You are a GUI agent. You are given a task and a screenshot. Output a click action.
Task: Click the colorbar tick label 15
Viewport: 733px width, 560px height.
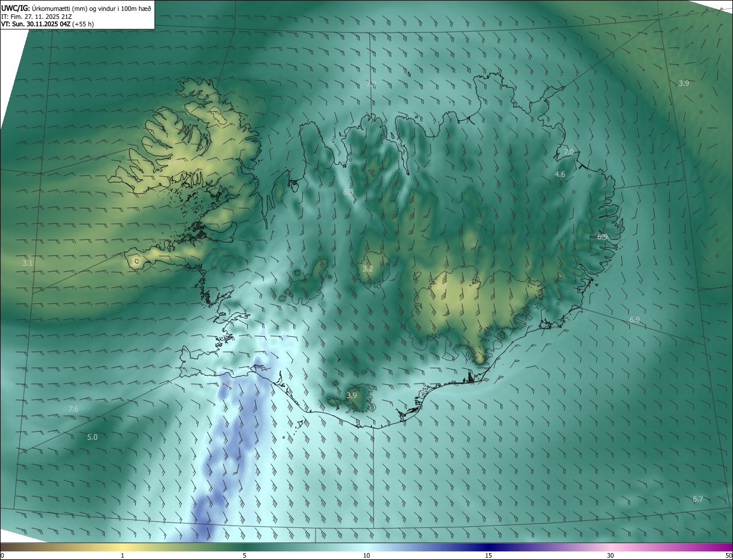488,556
